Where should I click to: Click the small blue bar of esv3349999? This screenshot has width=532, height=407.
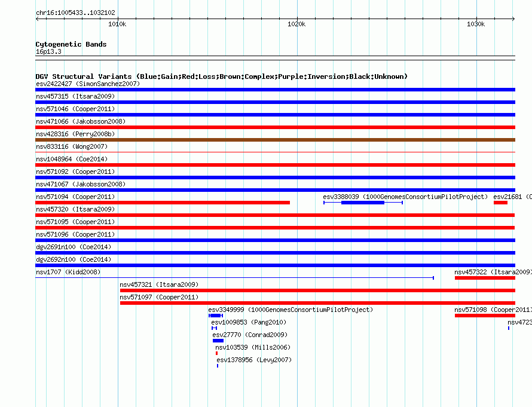[215, 316]
